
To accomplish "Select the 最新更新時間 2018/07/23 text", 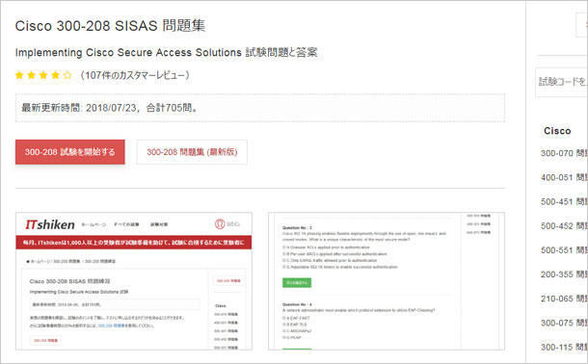I will click(x=110, y=108).
